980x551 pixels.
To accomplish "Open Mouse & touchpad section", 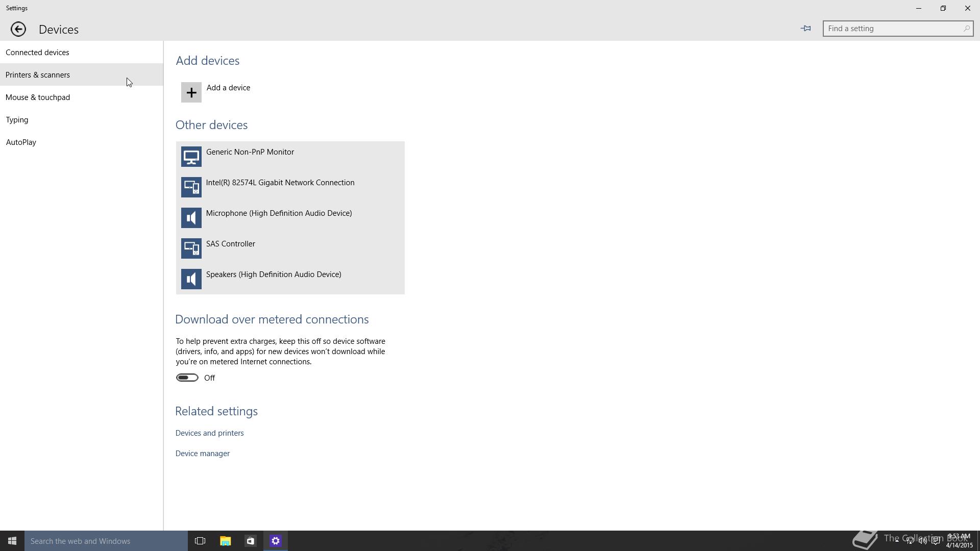I will coord(82,97).
